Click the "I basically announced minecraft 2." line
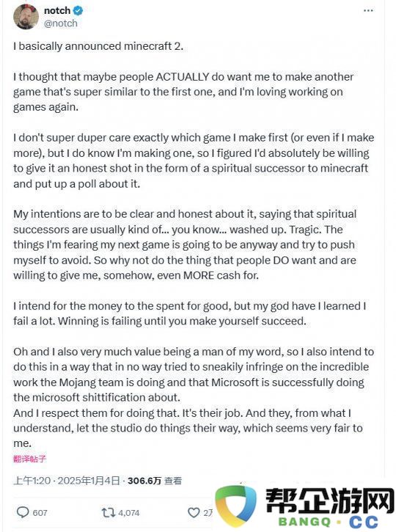The height and width of the screenshot is (532, 396). click(x=98, y=46)
